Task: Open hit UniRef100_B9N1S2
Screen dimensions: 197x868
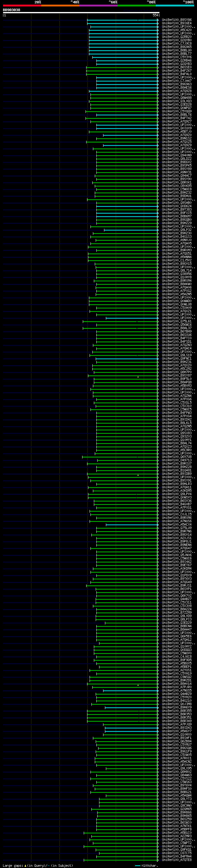Action: click(177, 139)
